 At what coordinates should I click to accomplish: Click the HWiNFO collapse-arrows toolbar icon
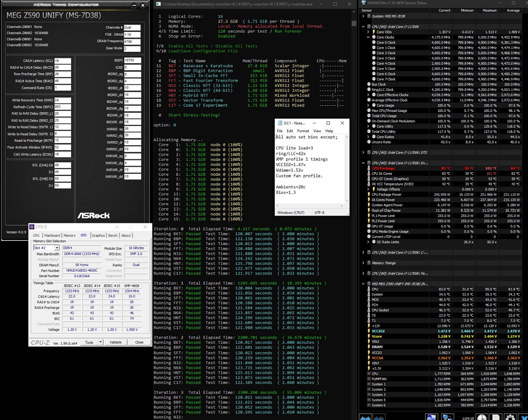coord(379,417)
